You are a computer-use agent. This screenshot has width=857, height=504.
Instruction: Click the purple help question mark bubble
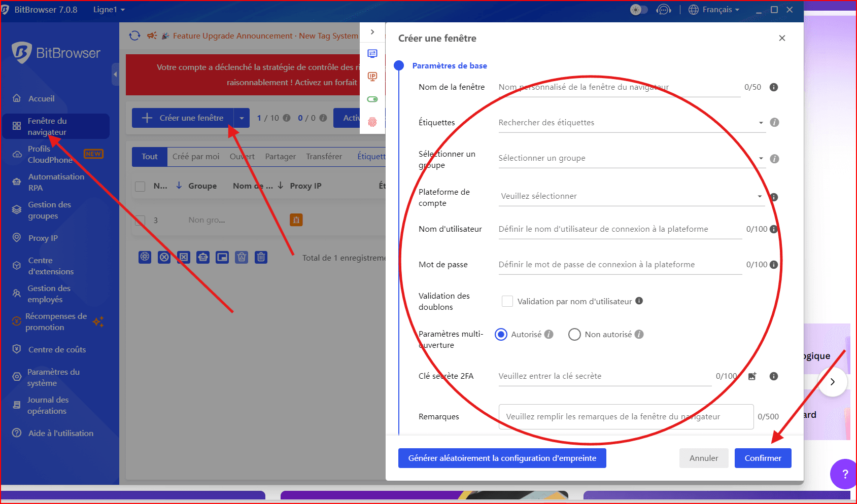pos(844,474)
